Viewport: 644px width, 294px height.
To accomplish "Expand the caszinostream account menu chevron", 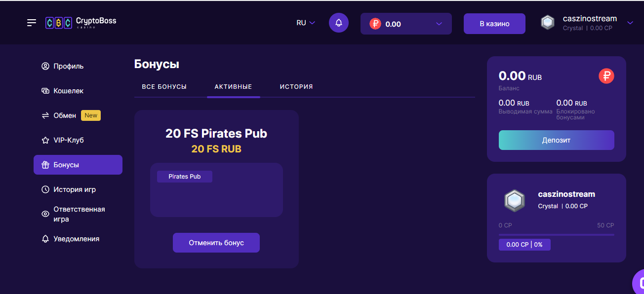I will coord(630,23).
